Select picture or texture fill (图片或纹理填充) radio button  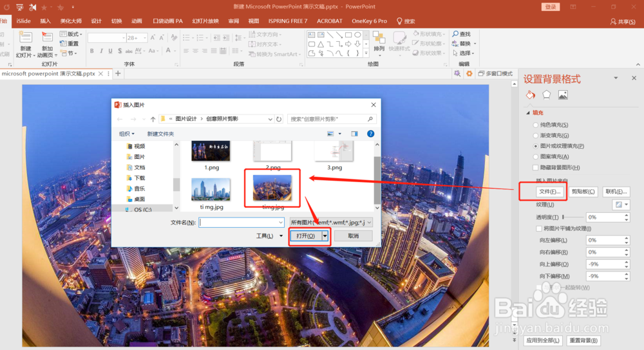[x=535, y=146]
